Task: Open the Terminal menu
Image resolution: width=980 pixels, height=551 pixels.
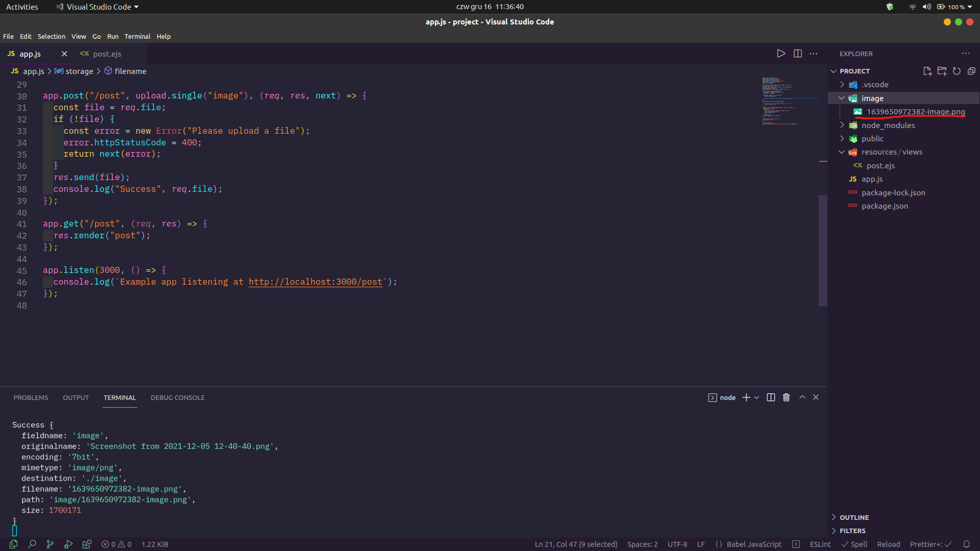Action: coord(137,36)
